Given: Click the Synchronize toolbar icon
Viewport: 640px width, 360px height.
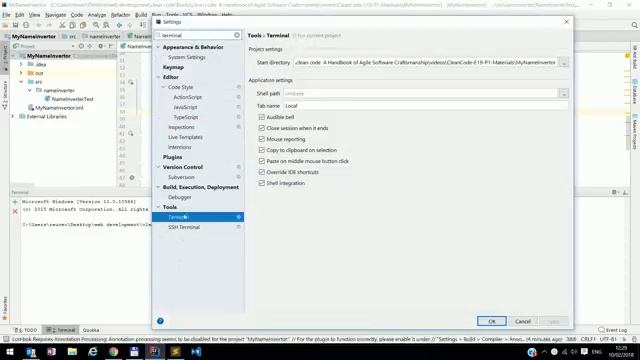Looking at the screenshot, I should (26, 25).
